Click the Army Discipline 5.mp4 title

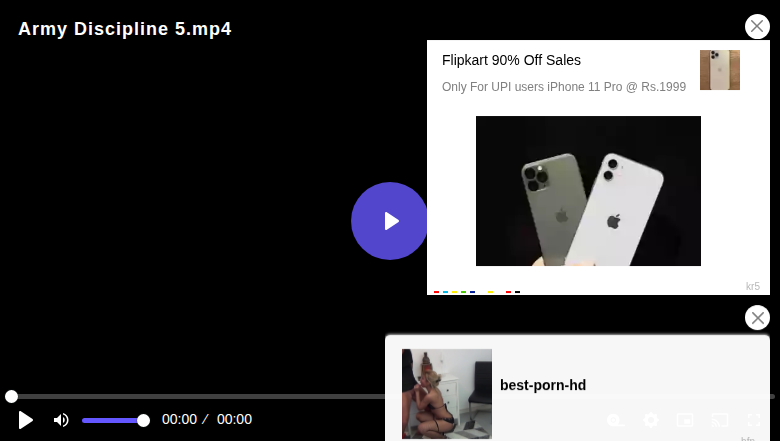pyautogui.click(x=125, y=29)
